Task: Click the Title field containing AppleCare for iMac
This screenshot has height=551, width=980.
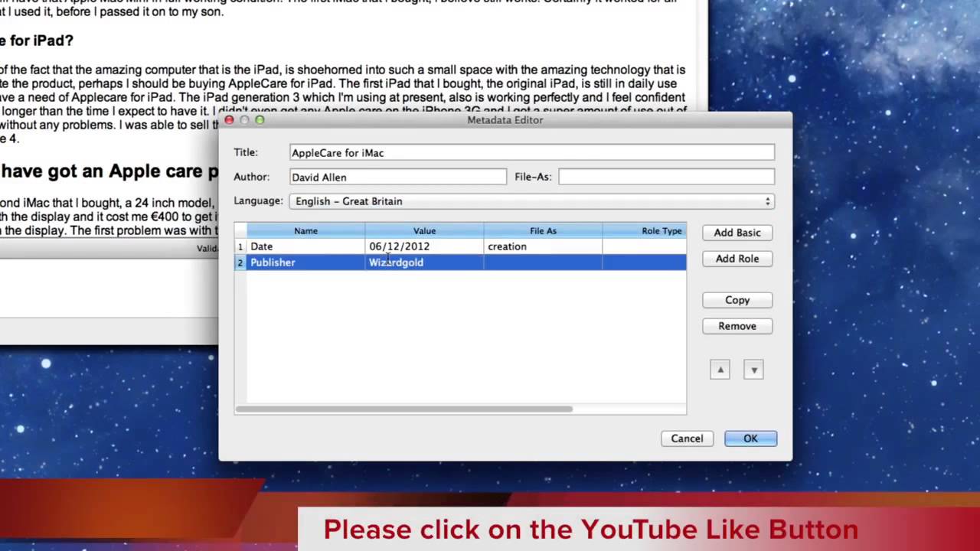Action: point(532,152)
